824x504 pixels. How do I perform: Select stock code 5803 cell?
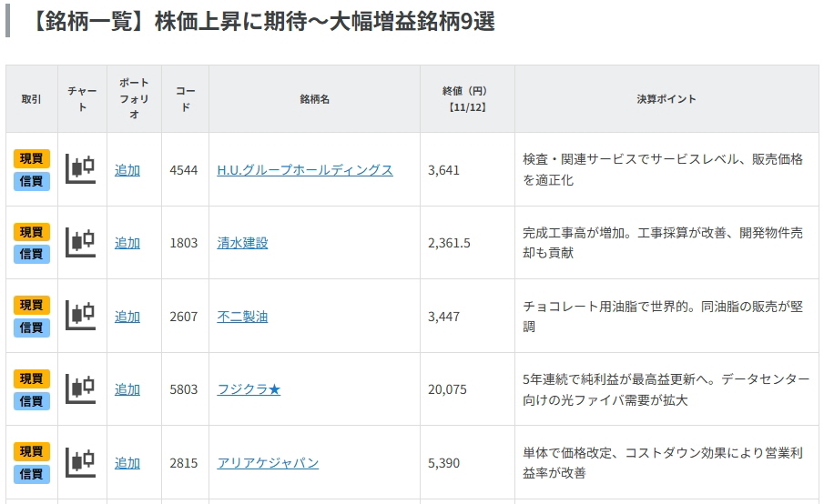183,389
